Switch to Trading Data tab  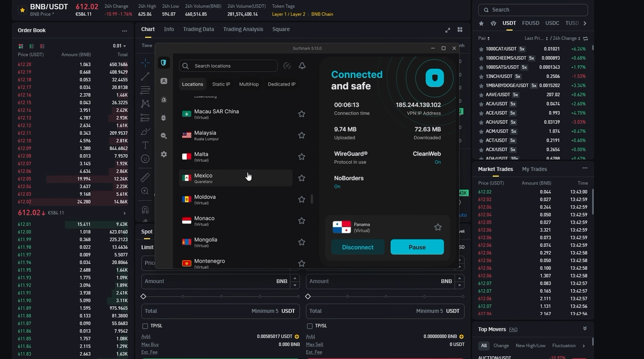coord(199,29)
